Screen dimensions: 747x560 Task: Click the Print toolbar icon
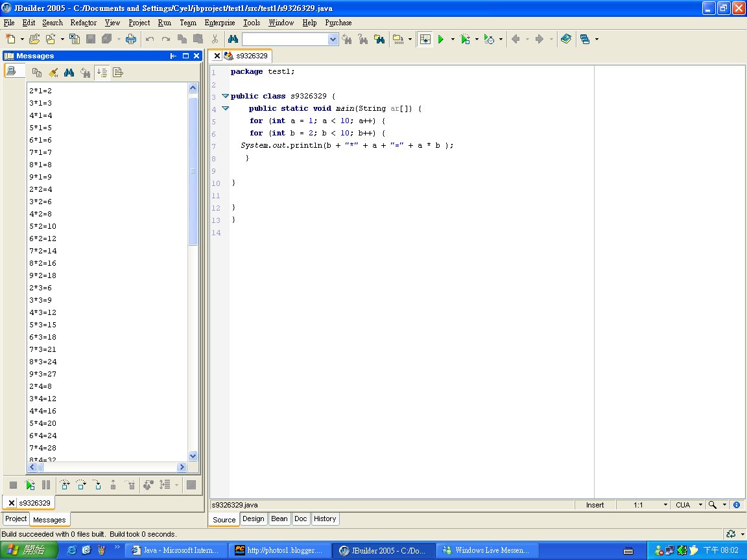(131, 39)
